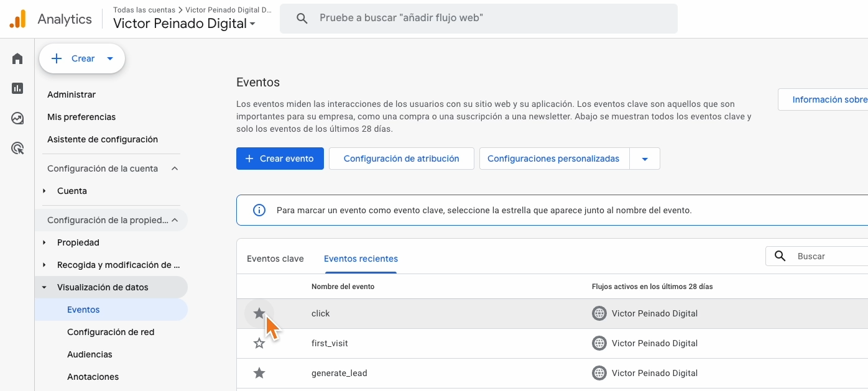The height and width of the screenshot is (391, 868).
Task: Click the search magnifier in events table
Action: coord(780,256)
